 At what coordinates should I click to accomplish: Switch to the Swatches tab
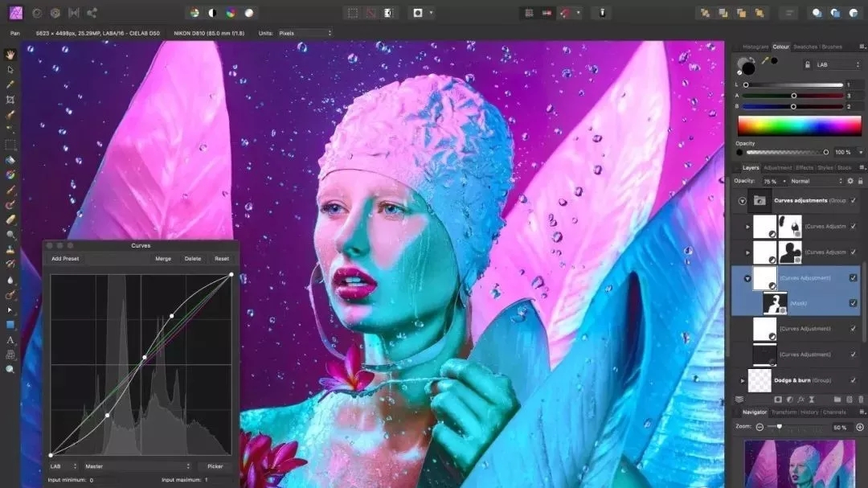[805, 47]
